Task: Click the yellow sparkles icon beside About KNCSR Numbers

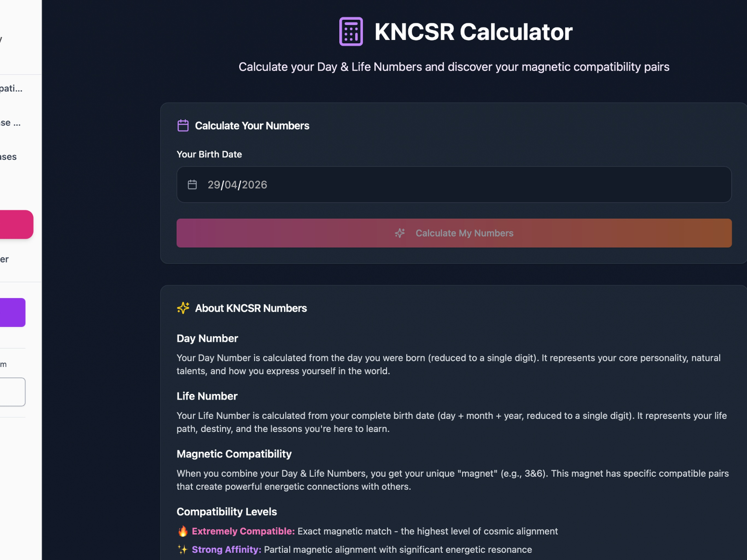Action: (x=183, y=308)
